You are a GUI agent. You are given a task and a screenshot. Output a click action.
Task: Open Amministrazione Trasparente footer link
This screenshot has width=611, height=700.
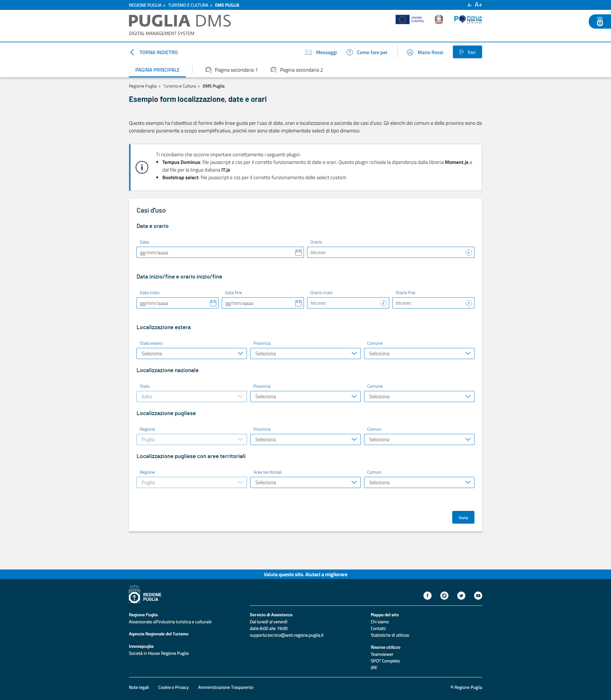point(225,687)
